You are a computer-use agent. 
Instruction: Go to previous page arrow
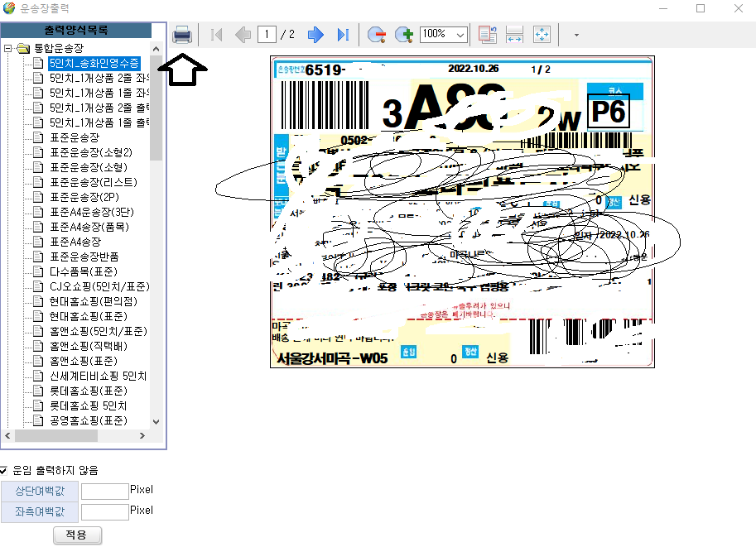pyautogui.click(x=243, y=35)
